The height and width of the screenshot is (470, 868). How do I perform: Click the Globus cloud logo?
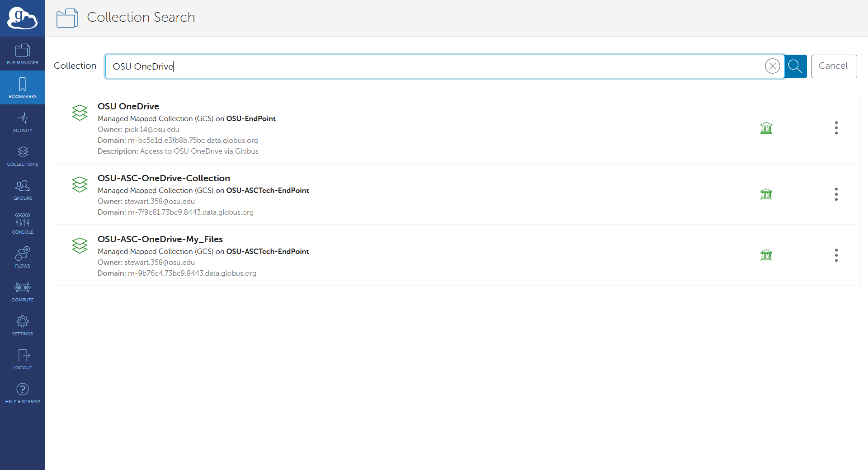tap(22, 18)
